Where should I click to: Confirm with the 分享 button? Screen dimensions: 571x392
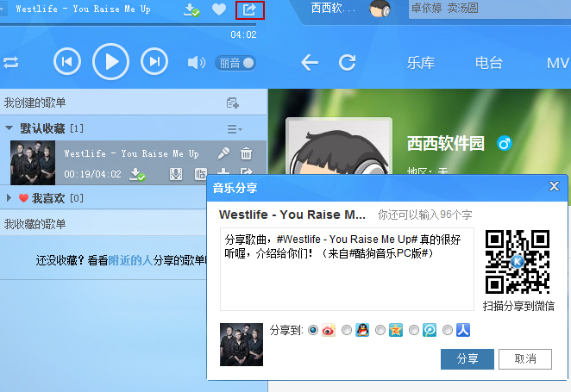467,359
